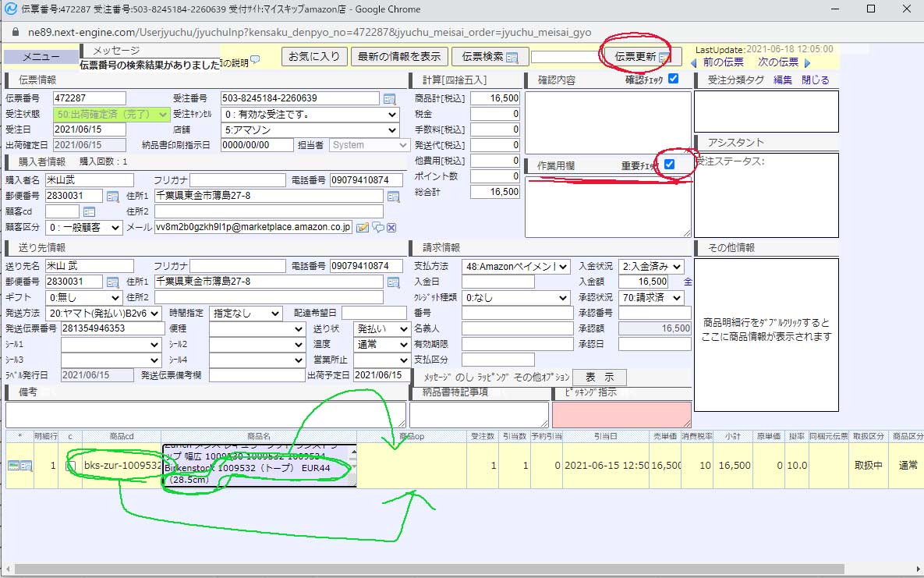The width and height of the screenshot is (924, 578).
Task: Click the shipping postal code search icon
Action: 112,282
